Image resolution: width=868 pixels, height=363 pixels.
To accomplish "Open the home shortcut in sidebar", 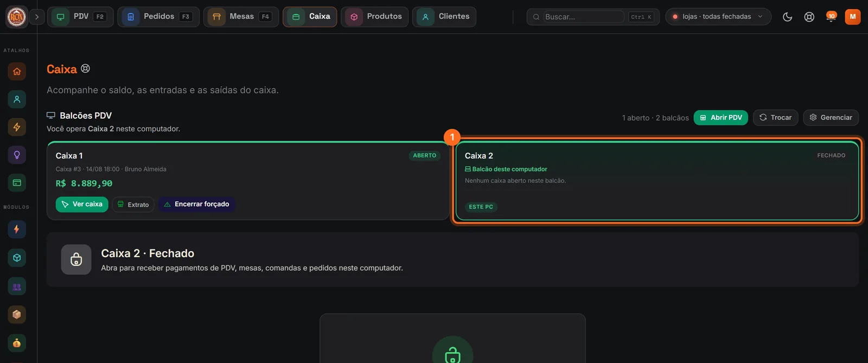I will pos(17,71).
